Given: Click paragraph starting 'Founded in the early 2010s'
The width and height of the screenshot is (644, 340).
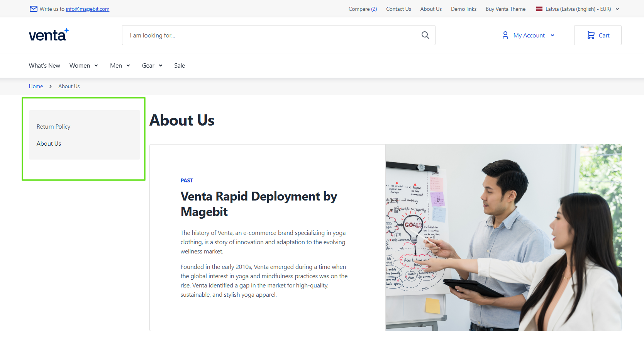Looking at the screenshot, I should pos(264,280).
